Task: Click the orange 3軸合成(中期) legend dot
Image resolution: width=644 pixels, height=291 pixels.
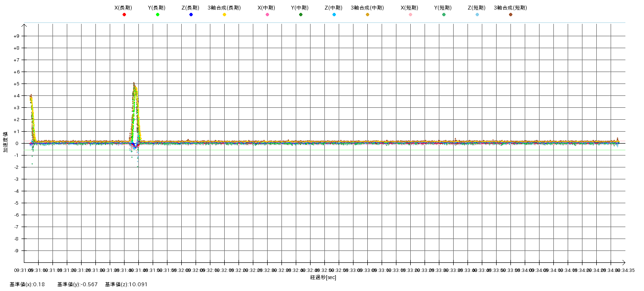Action: 367,15
